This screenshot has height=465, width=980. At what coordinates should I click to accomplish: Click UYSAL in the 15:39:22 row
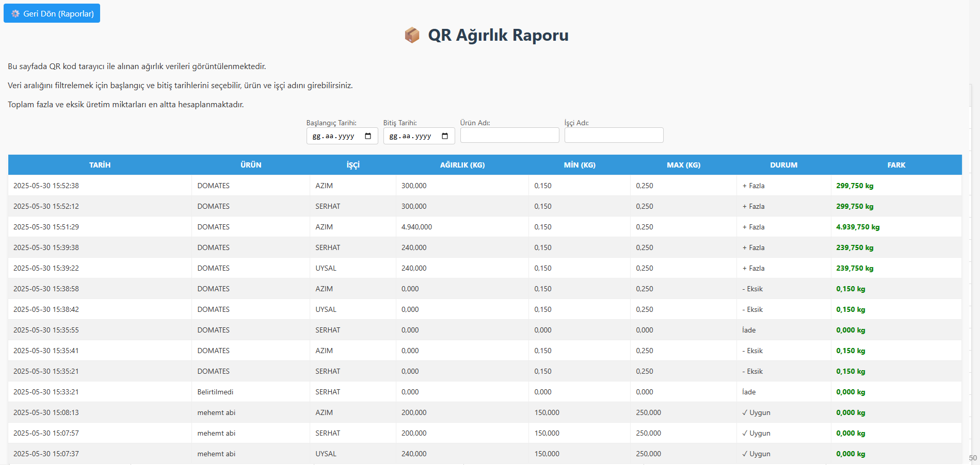point(326,268)
